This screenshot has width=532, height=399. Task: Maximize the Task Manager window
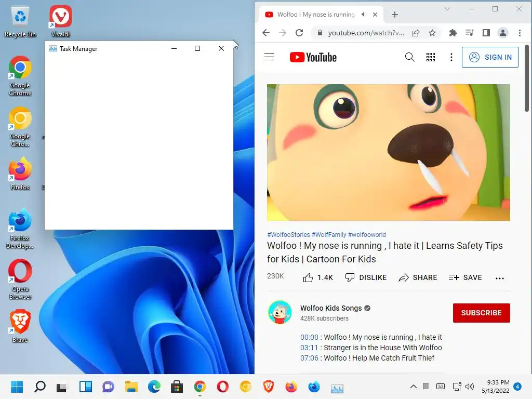point(197,48)
